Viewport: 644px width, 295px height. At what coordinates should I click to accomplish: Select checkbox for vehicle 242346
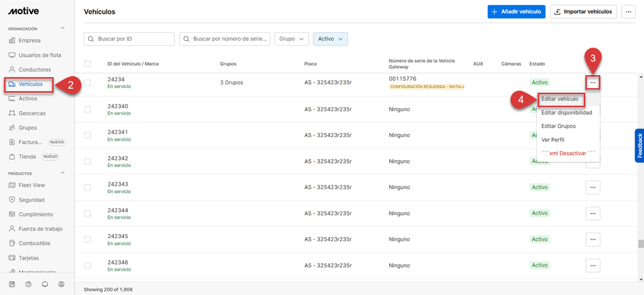(88, 265)
